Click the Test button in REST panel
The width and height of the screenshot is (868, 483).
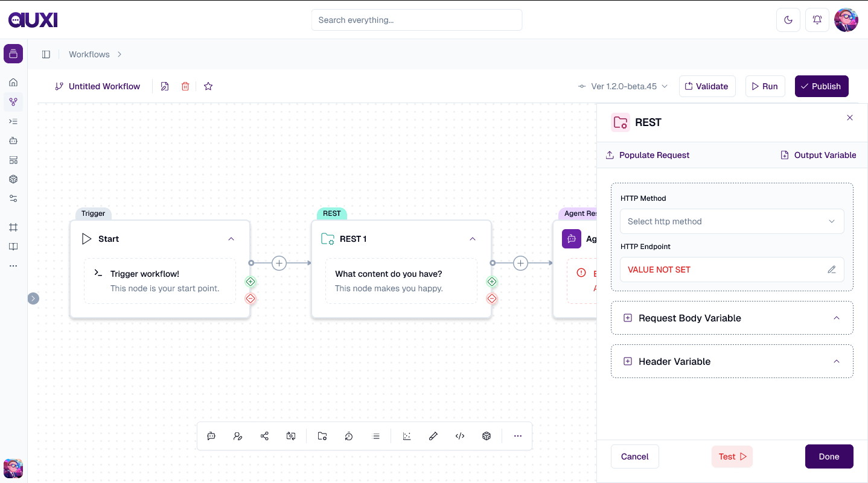732,456
